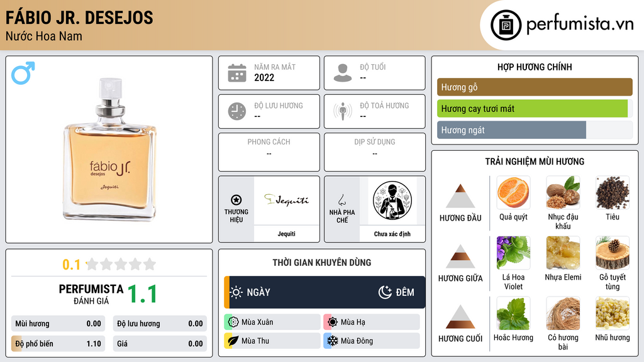Screen dimensions: 644x362
Task: Click the Hương cuối pyramid icon
Action: tap(460, 317)
